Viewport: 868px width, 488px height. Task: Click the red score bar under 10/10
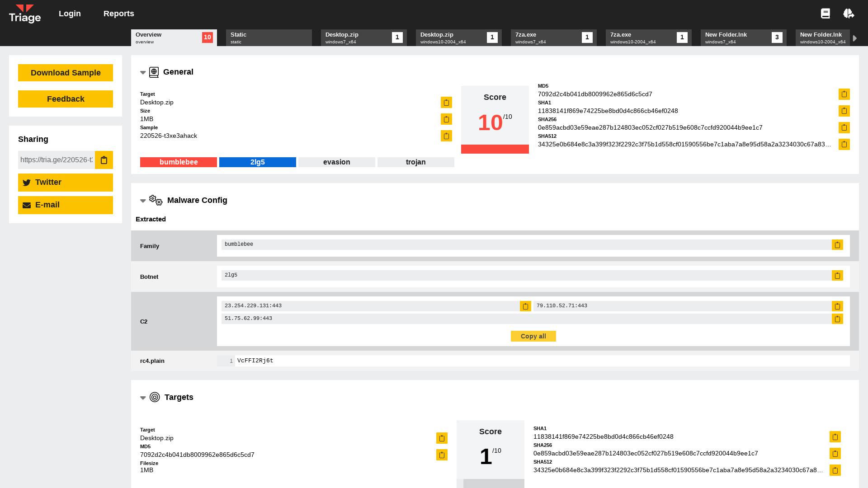pos(495,149)
